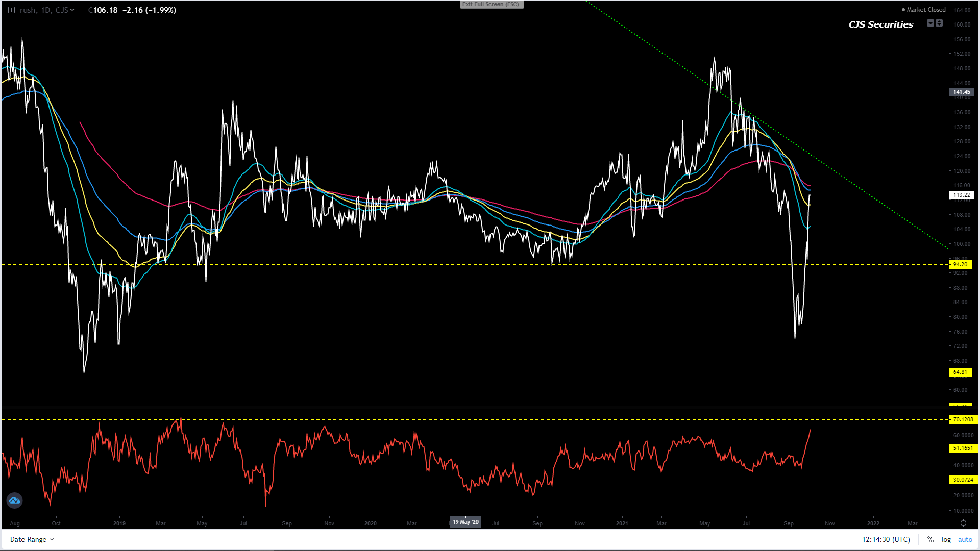This screenshot has width=980, height=551.
Task: Expand the rush, 1D, CJS legend chevron
Action: [x=72, y=10]
